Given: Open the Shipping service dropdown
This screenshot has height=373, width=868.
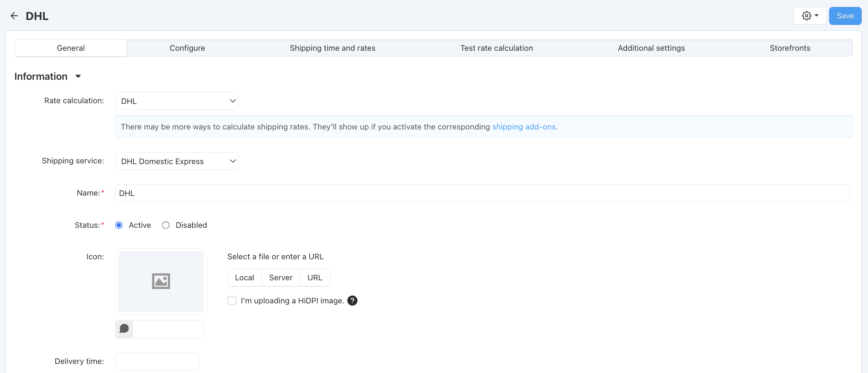Looking at the screenshot, I should (x=177, y=161).
